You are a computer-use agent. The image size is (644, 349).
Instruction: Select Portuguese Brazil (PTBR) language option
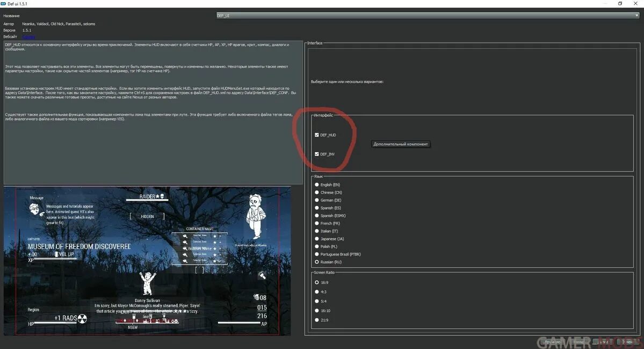(x=317, y=254)
